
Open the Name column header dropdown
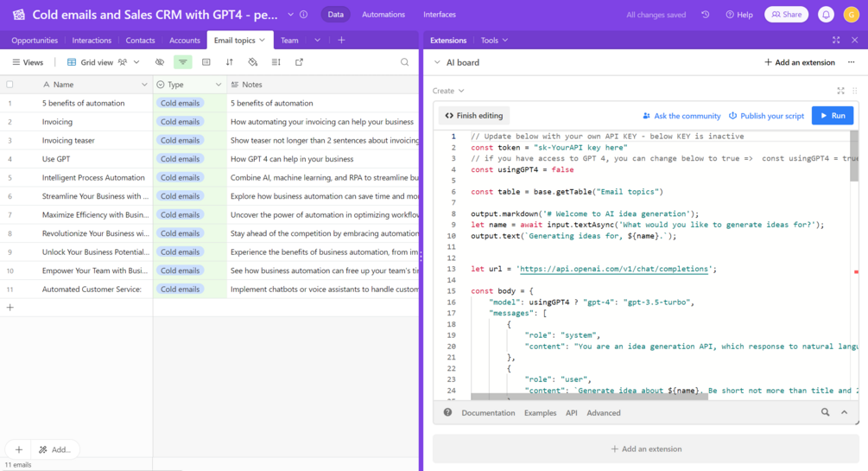pyautogui.click(x=144, y=84)
